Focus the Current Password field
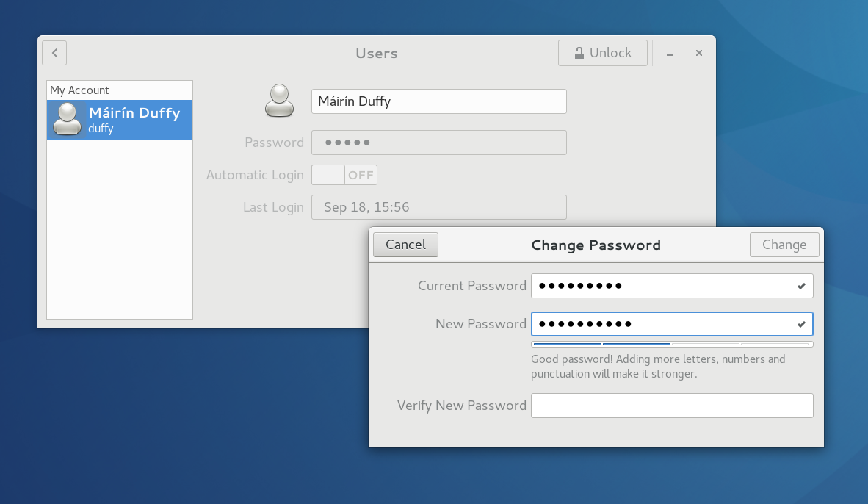Screen dimensions: 868x504 [x=661, y=286]
